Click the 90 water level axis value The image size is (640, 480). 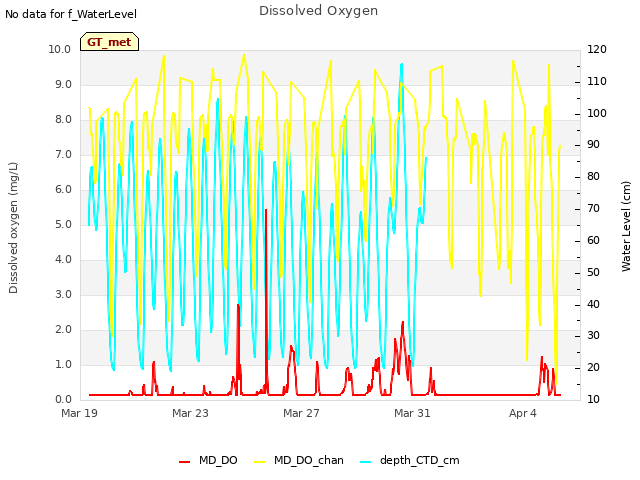click(593, 145)
